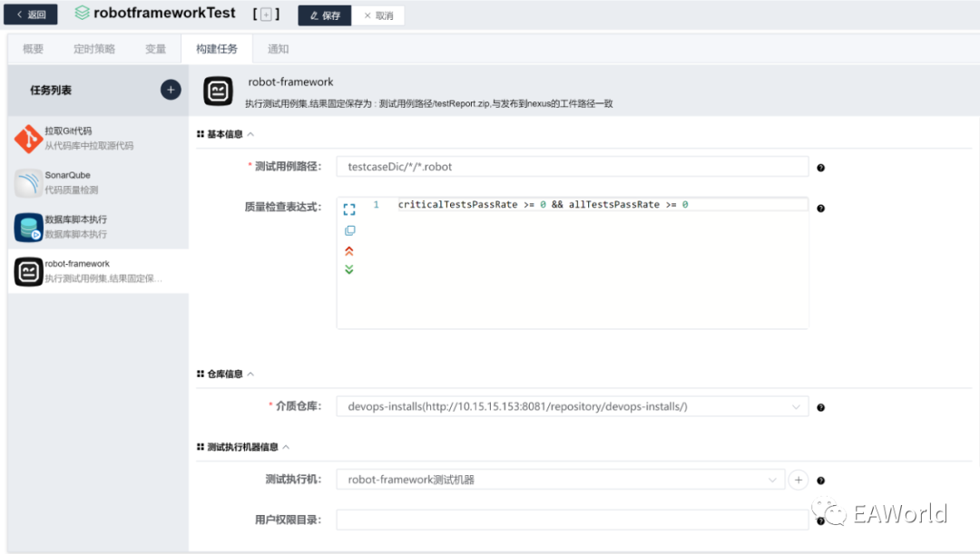Select robot-framework task name in list
This screenshot has height=554, width=980.
coord(77,264)
